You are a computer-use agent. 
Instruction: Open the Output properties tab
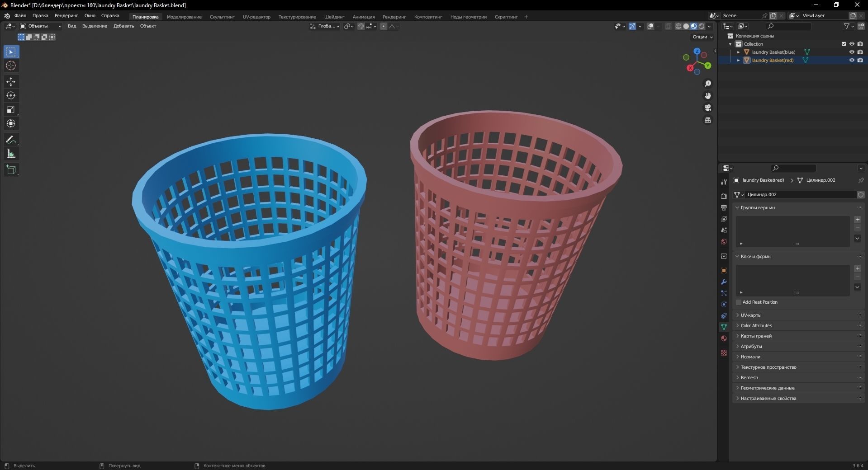[724, 207]
